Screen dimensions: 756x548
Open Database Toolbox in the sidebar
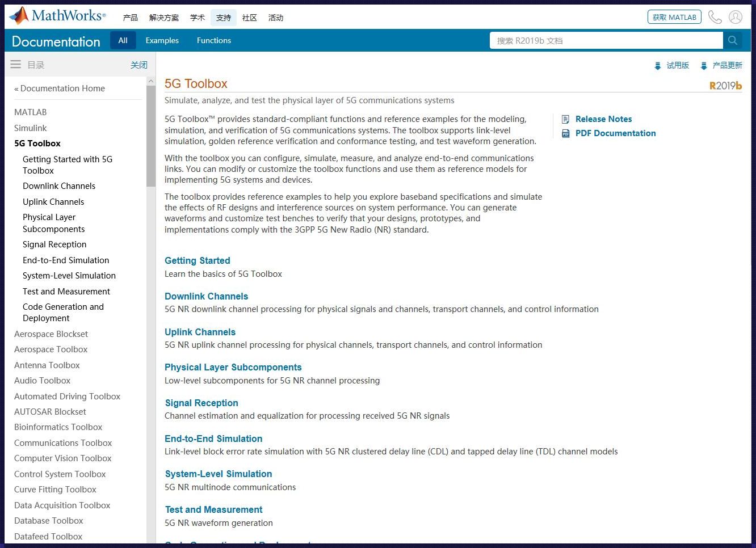click(49, 521)
